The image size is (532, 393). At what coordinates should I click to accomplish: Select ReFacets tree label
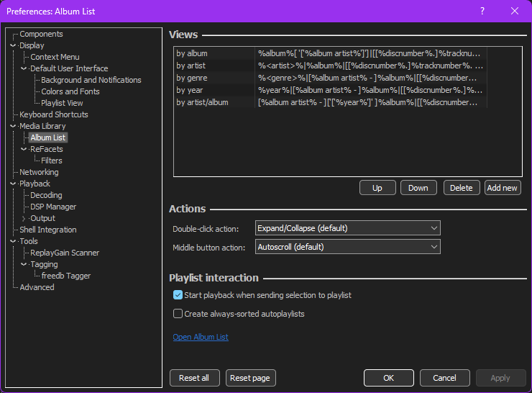click(47, 149)
